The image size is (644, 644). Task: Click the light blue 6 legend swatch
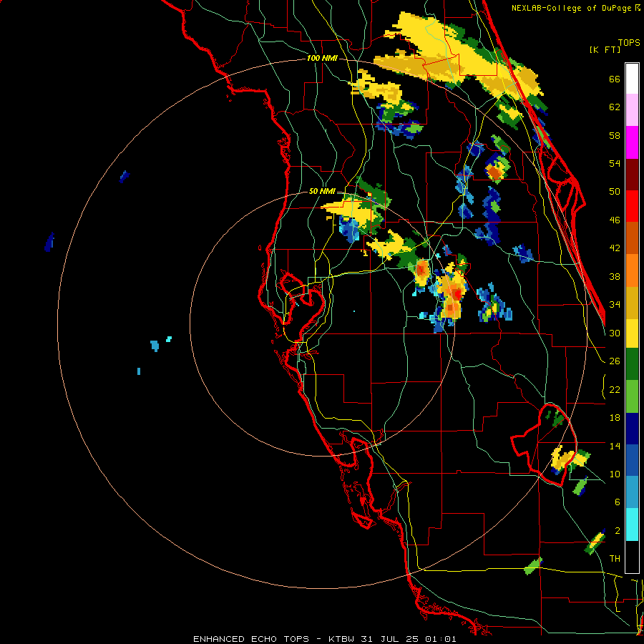pos(632,492)
